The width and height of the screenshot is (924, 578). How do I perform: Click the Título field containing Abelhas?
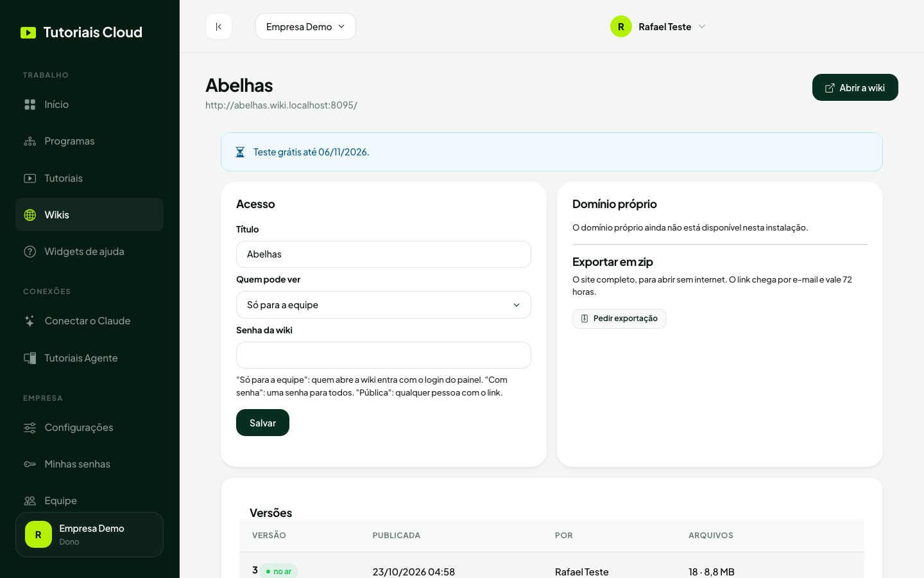tap(384, 254)
